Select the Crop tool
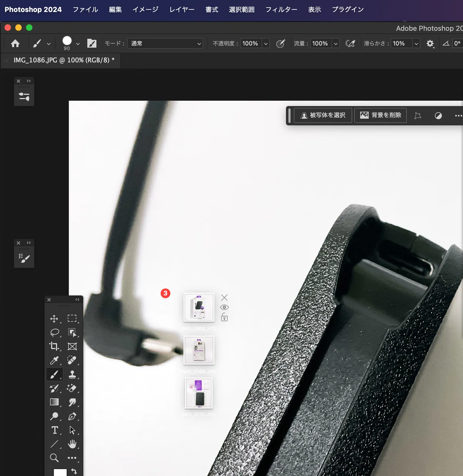463x476 pixels. (54, 346)
